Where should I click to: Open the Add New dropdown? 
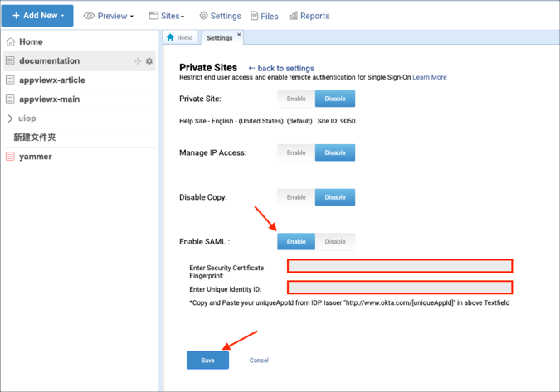37,16
